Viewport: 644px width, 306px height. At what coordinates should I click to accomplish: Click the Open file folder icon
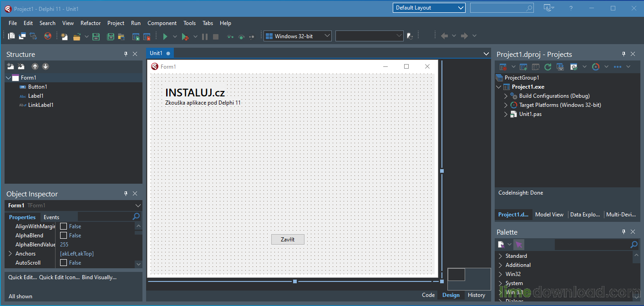pyautogui.click(x=77, y=36)
